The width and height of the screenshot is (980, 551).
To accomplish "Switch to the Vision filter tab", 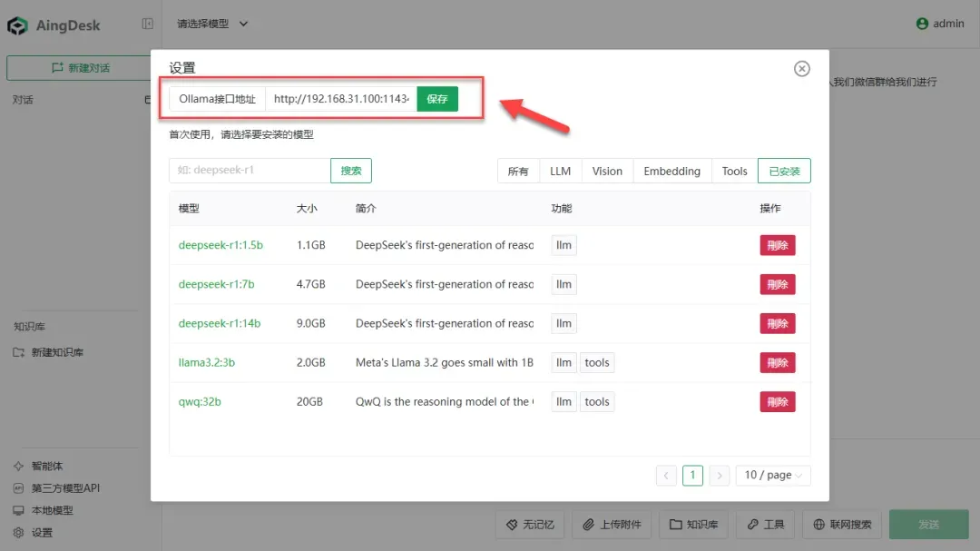I will (x=607, y=171).
